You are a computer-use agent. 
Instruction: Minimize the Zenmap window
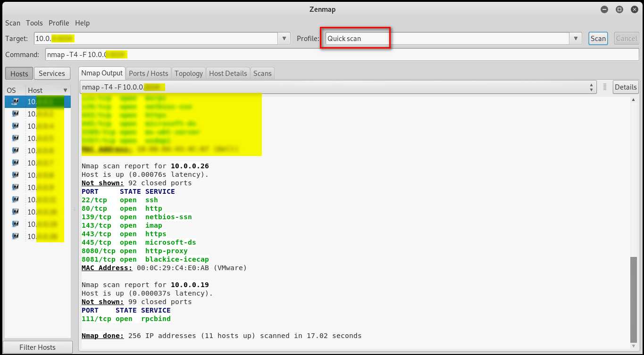[x=604, y=9]
